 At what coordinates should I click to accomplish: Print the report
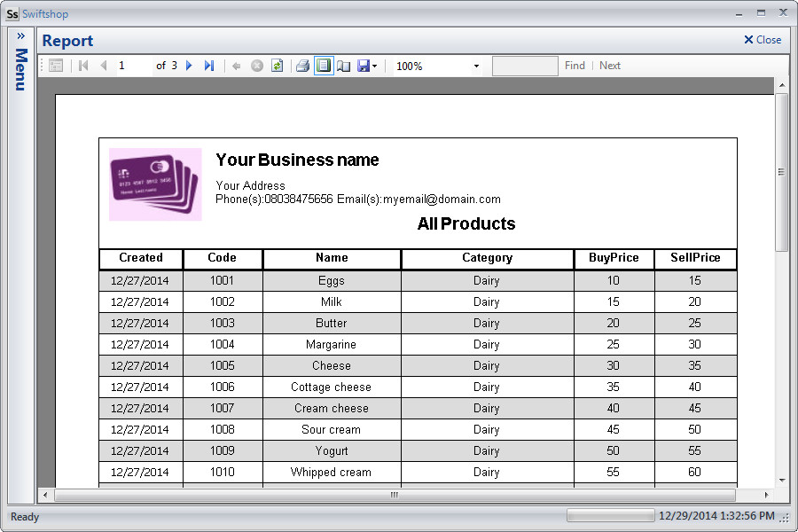tap(302, 66)
